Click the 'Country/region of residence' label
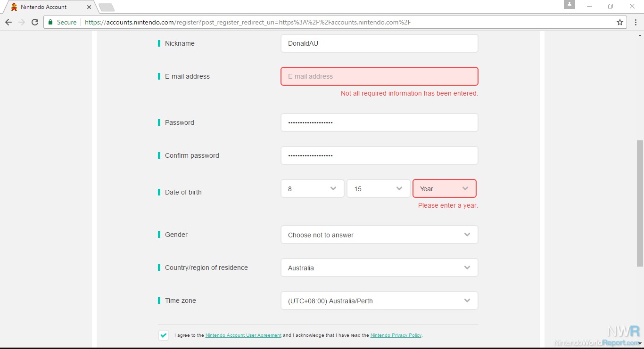644x349 pixels. pos(206,268)
